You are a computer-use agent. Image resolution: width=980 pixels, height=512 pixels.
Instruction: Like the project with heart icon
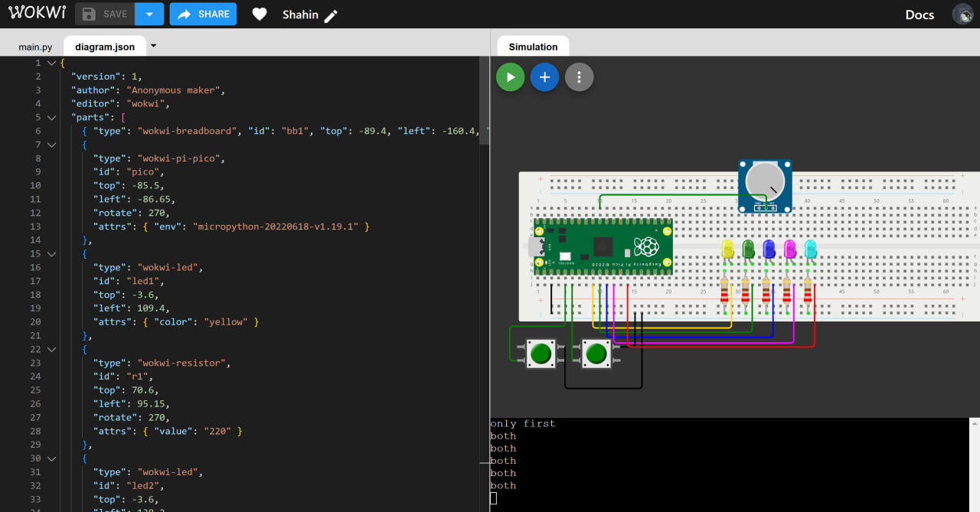pyautogui.click(x=260, y=15)
